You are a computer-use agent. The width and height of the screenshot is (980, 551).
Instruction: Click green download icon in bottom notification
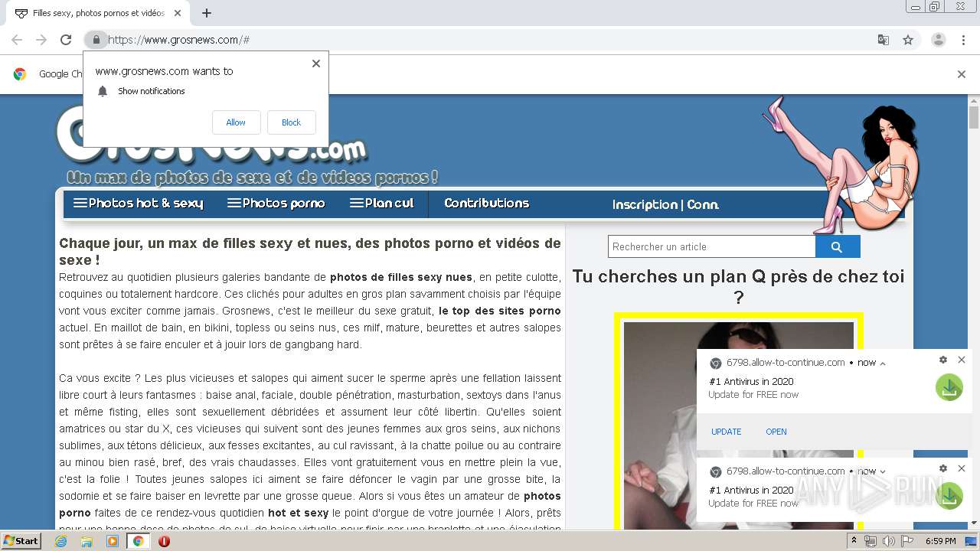click(949, 496)
